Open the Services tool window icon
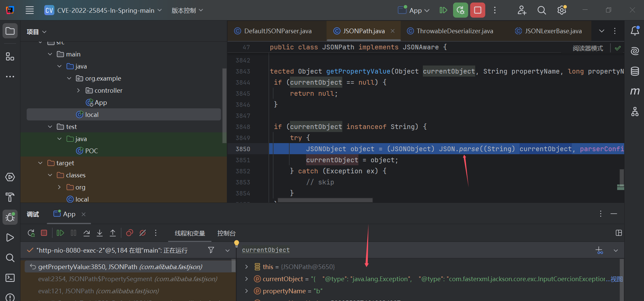This screenshot has width=644, height=301. (10, 177)
